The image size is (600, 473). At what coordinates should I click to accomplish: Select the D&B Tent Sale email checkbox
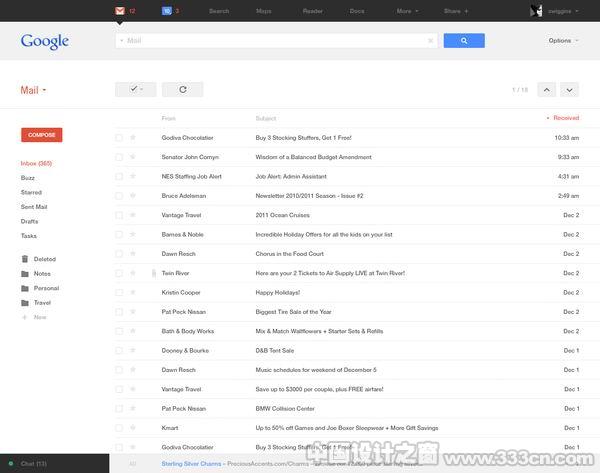(119, 350)
